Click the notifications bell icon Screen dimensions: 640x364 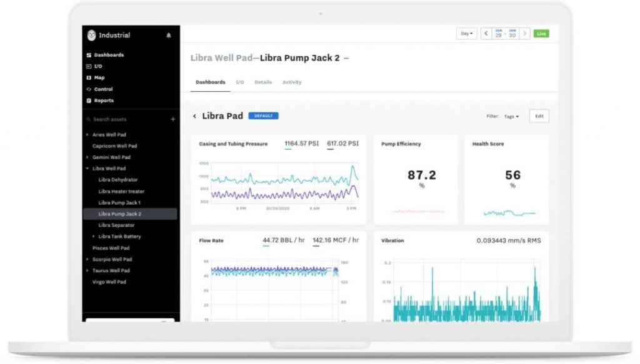pyautogui.click(x=167, y=36)
